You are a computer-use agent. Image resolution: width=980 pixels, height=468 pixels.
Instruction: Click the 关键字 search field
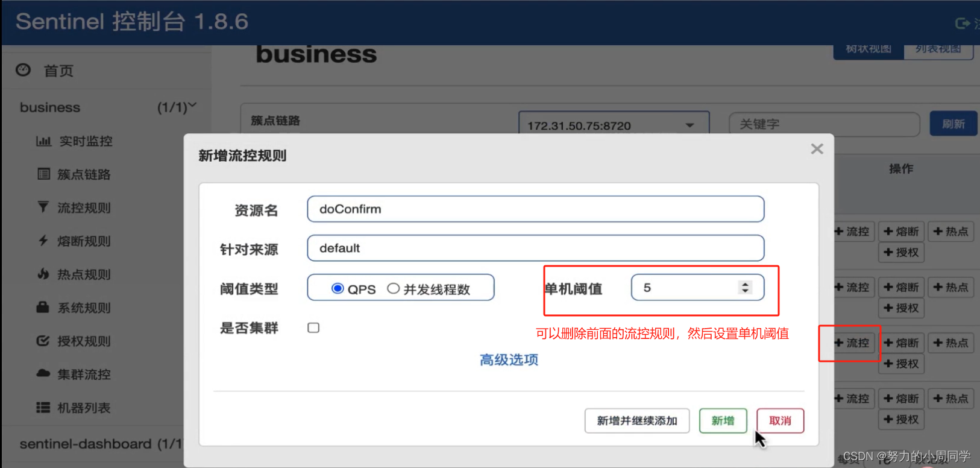(824, 124)
